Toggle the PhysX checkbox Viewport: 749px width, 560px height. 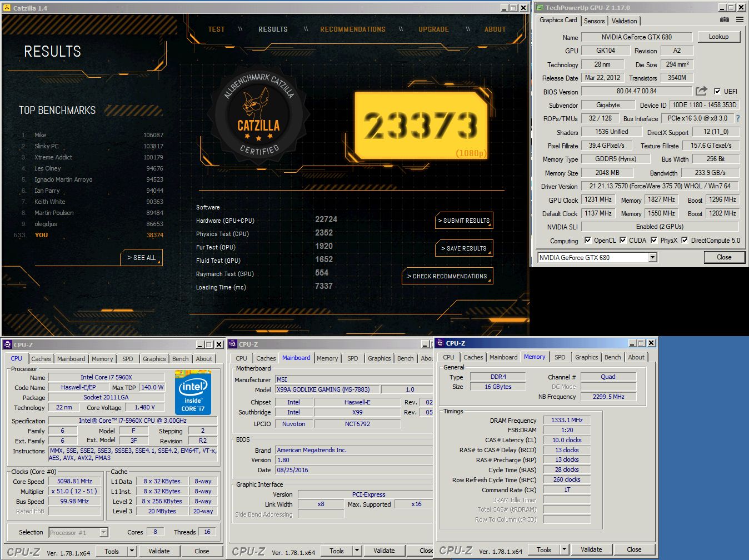(x=654, y=241)
